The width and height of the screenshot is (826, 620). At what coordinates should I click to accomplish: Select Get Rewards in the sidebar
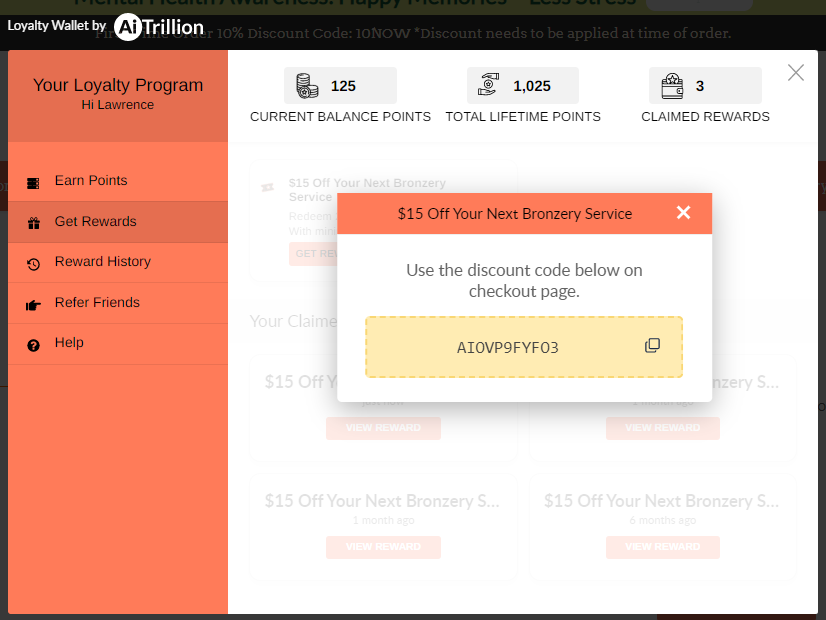pos(118,222)
